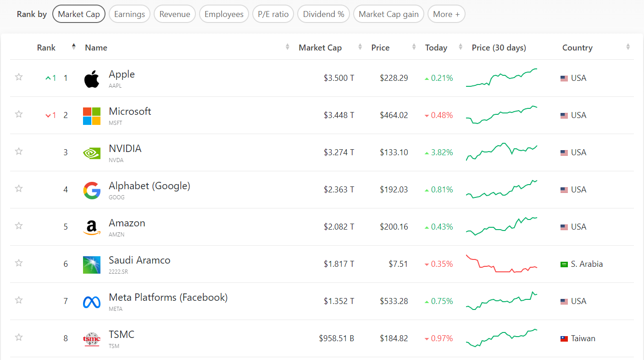Toggle the favorite star for Meta Platforms

click(x=19, y=300)
